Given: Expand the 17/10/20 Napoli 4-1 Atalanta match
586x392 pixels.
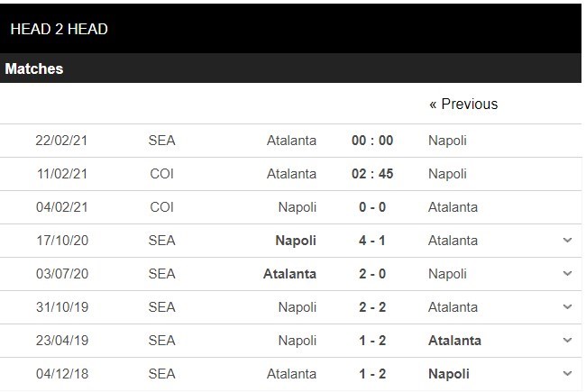Looking at the screenshot, I should (567, 241).
